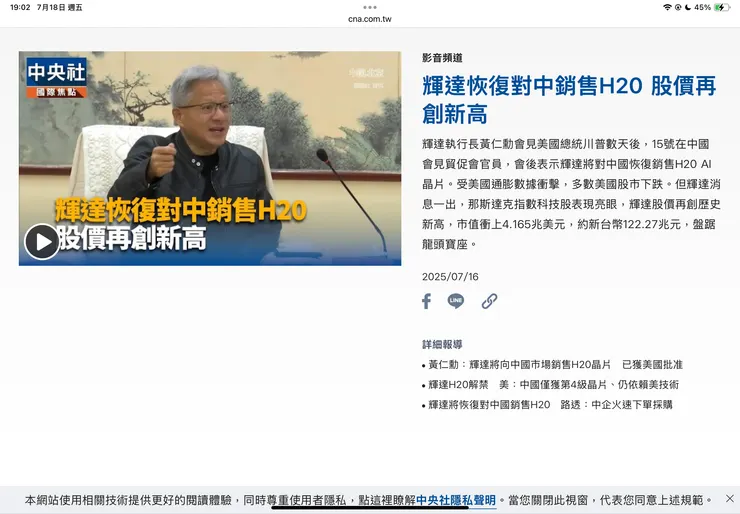Screen dimensions: 740x514
Task: Close the privacy notice banner
Action: (730, 498)
